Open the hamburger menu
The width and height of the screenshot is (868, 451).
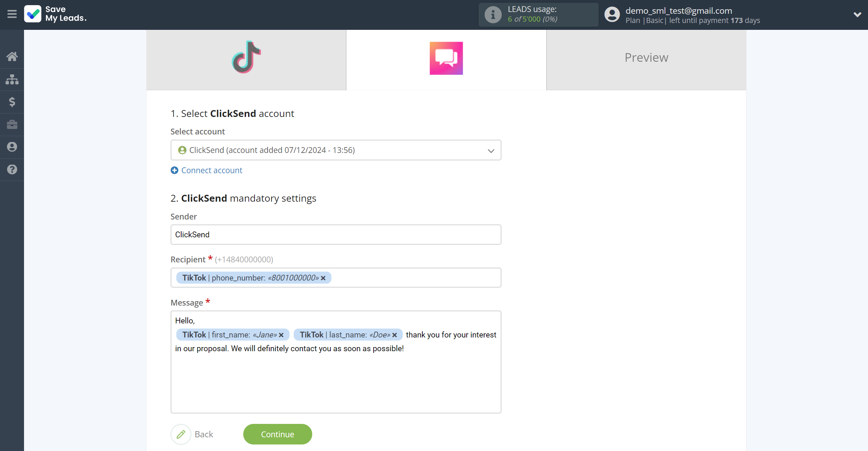pyautogui.click(x=12, y=14)
